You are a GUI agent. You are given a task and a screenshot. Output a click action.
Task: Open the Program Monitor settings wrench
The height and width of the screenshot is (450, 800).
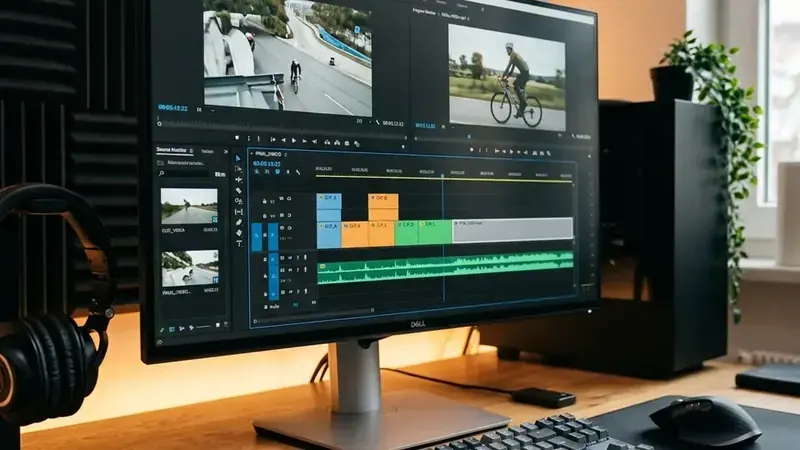(x=573, y=136)
